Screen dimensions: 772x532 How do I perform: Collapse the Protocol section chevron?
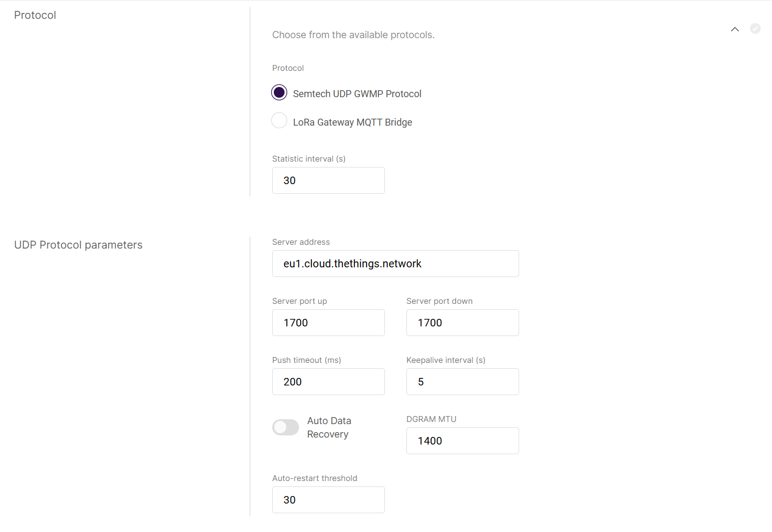click(735, 29)
